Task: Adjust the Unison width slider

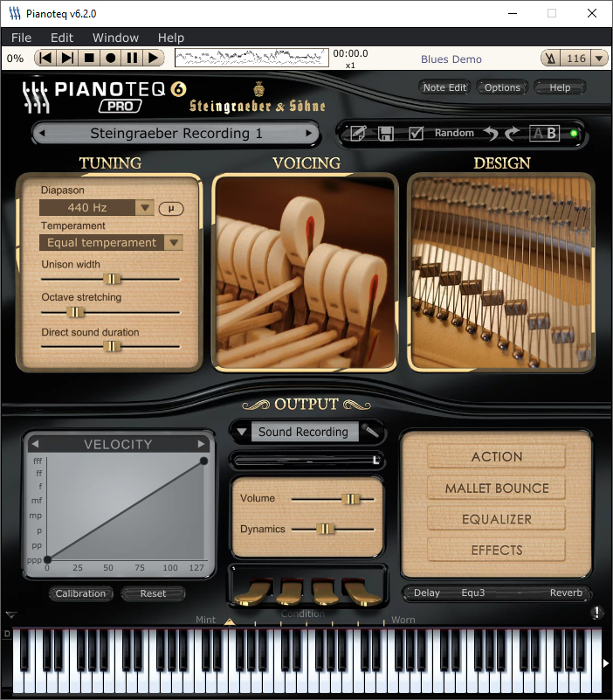Action: tap(112, 279)
